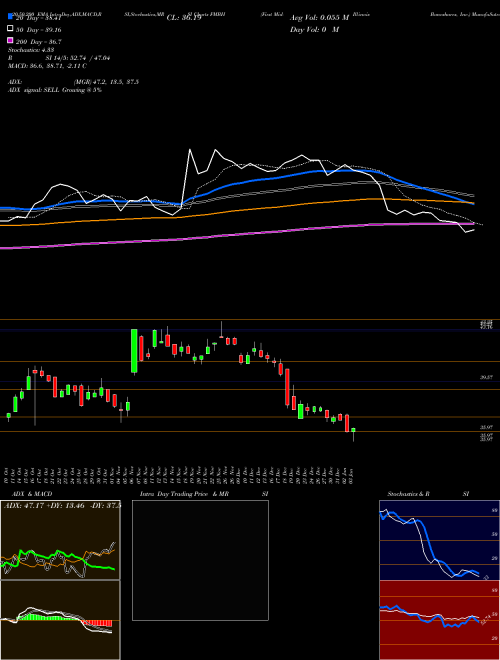Image resolution: width=500 pixels, height=660 pixels.
Task: Click the white 50 Day legend swatch
Action: tap(10, 29)
